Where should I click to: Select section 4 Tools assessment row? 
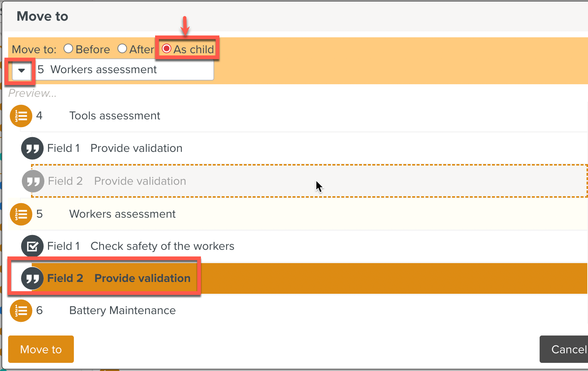tap(114, 116)
